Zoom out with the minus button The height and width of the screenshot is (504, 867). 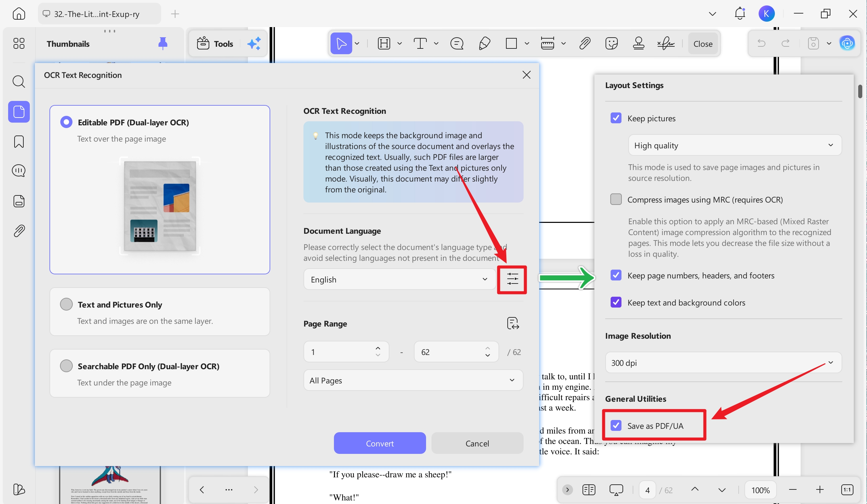793,489
